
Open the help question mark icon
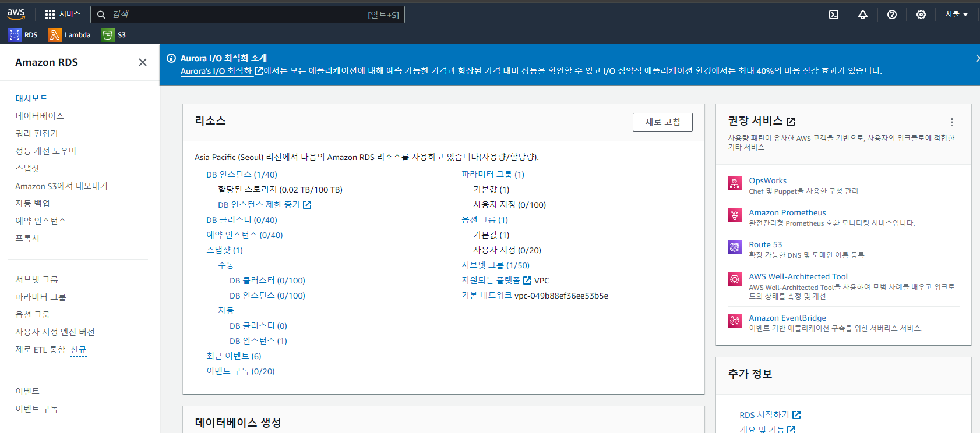[x=892, y=15]
